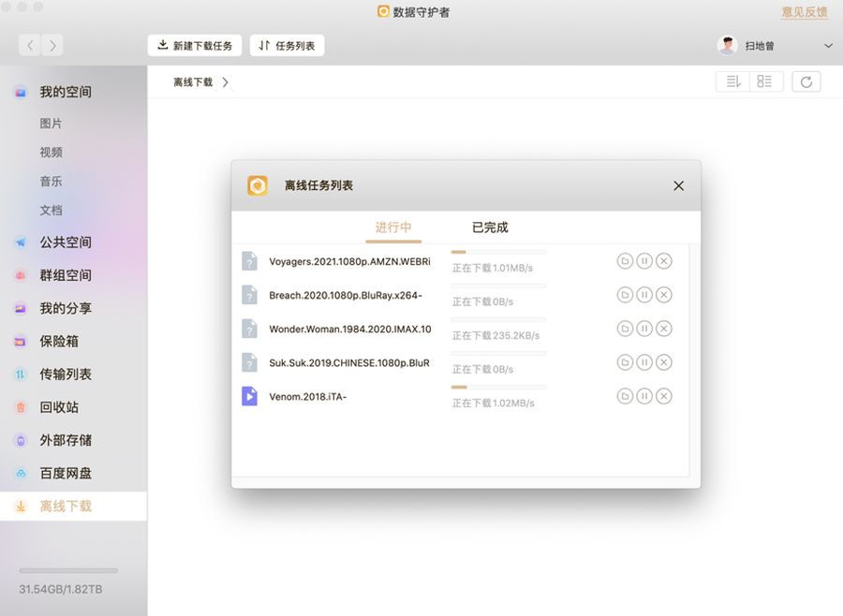This screenshot has width=843, height=616.
Task: Open the sort order options icon
Action: click(x=732, y=82)
